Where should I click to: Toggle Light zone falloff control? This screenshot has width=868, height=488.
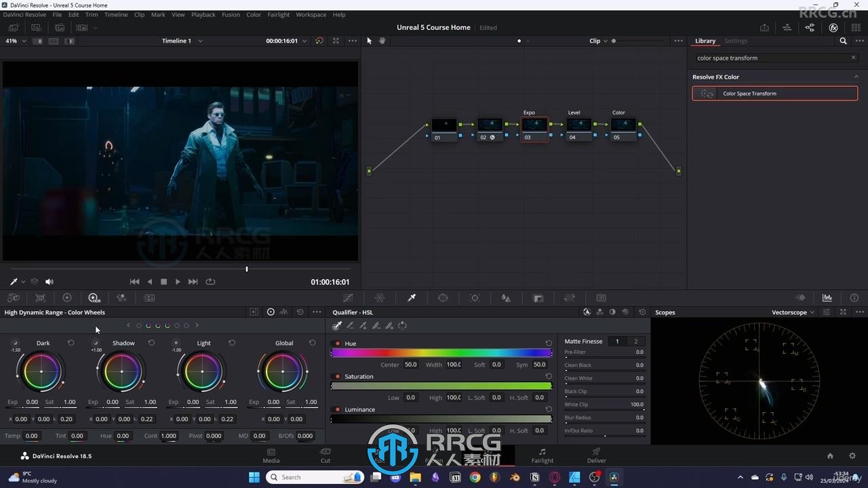176,343
